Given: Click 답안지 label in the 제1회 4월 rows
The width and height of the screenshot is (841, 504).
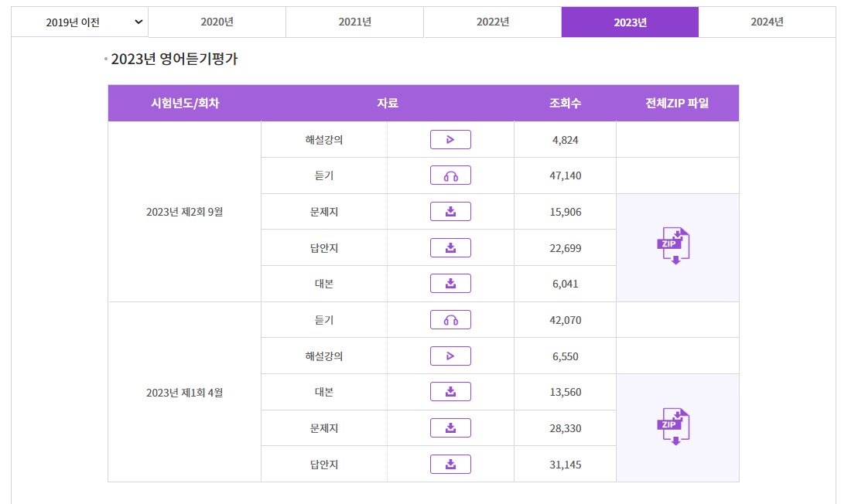Looking at the screenshot, I should pos(324,465).
